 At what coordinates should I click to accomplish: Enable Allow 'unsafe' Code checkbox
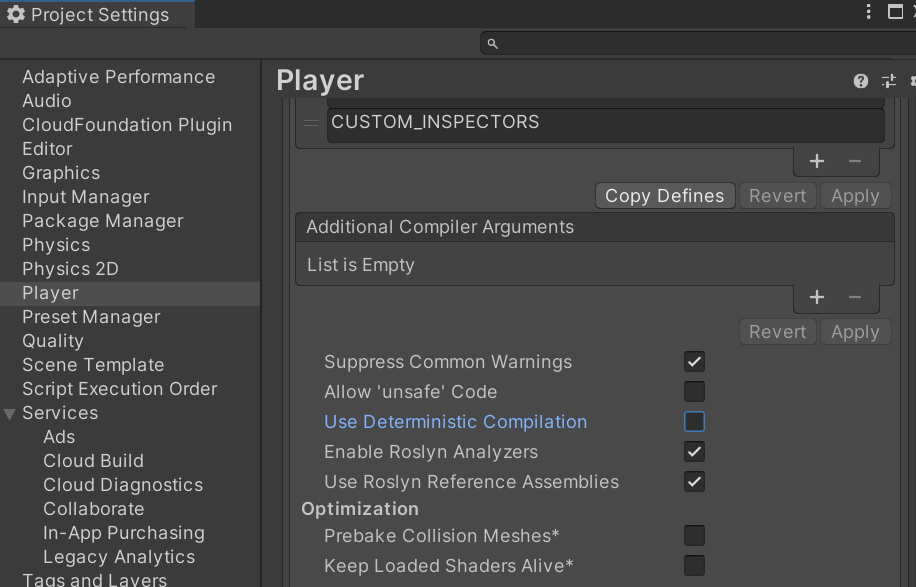pos(694,391)
